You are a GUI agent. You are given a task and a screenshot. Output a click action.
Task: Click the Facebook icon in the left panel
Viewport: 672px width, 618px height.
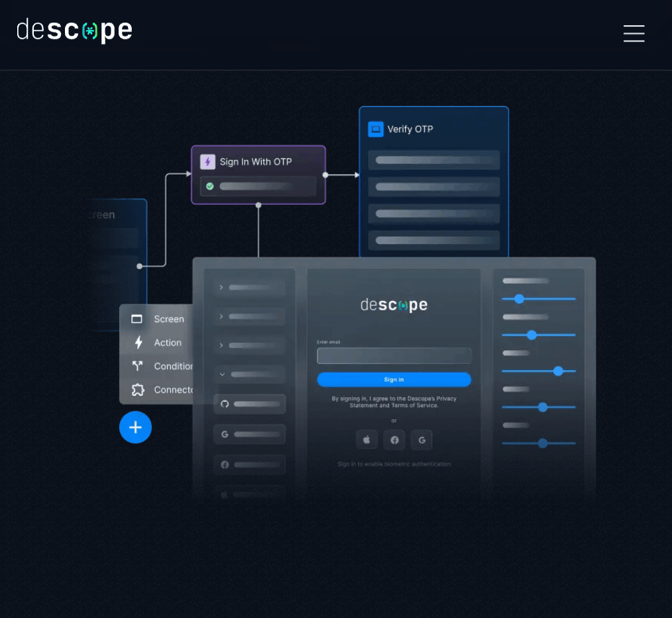pos(225,465)
